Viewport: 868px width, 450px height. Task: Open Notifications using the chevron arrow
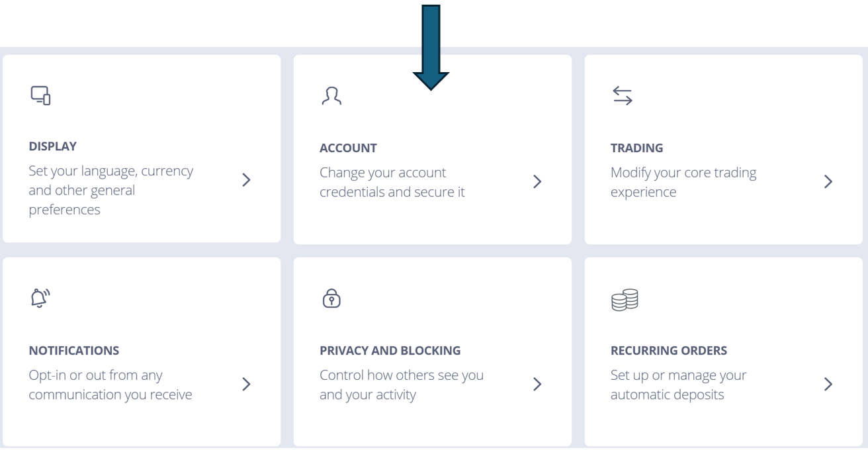click(246, 384)
